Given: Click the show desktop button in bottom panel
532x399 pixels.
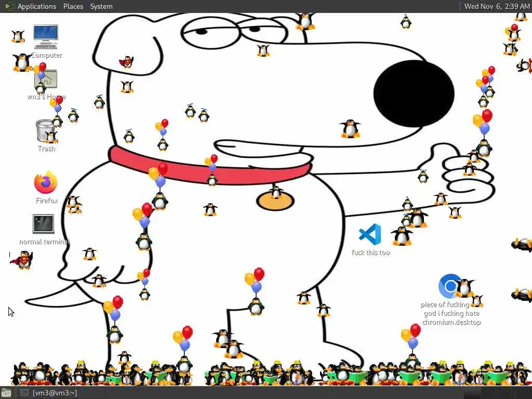Looking at the screenshot, I should (6, 394).
